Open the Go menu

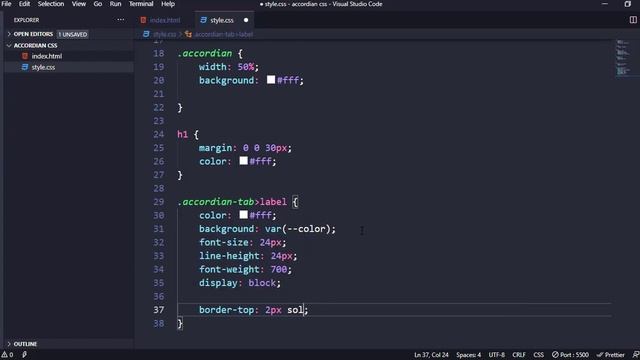pos(98,4)
